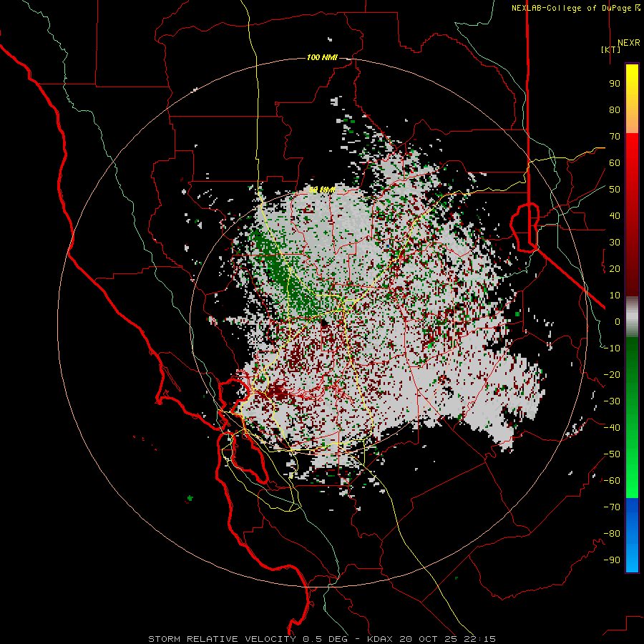Click the -10 scale label
This screenshot has height=644, width=644.
612,348
